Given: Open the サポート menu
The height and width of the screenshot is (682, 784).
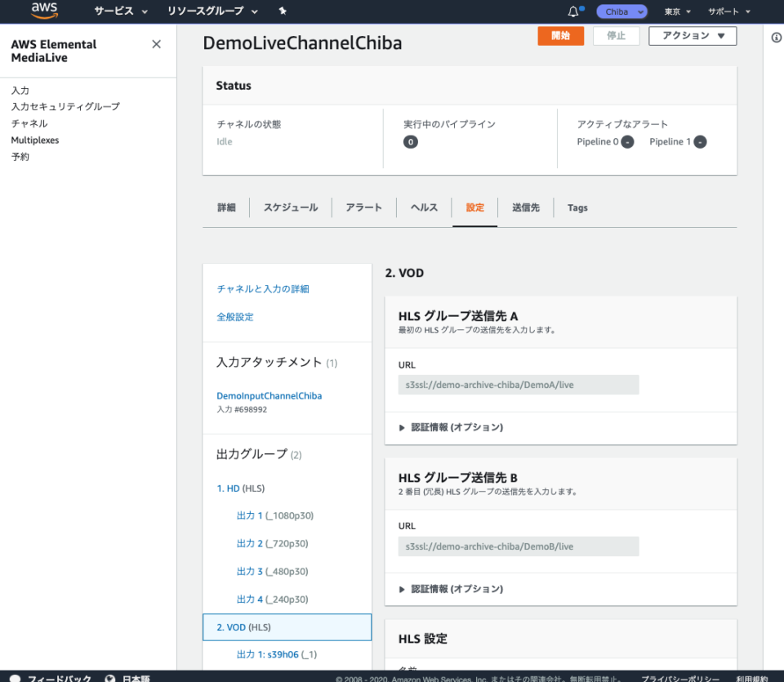Looking at the screenshot, I should [729, 11].
